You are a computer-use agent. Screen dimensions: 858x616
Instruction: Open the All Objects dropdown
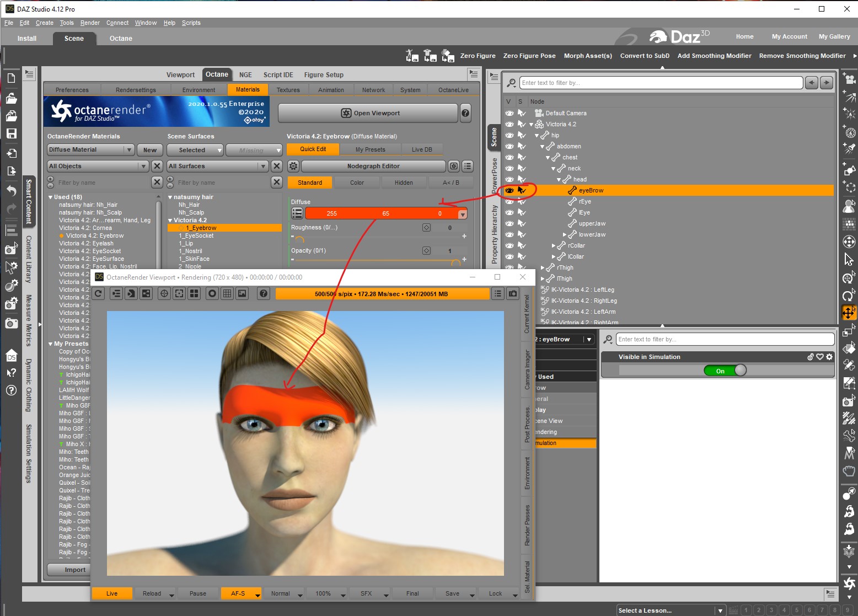[98, 166]
